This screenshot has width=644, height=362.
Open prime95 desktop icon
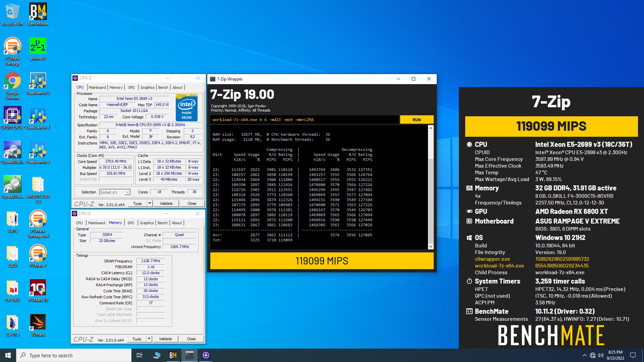click(38, 49)
